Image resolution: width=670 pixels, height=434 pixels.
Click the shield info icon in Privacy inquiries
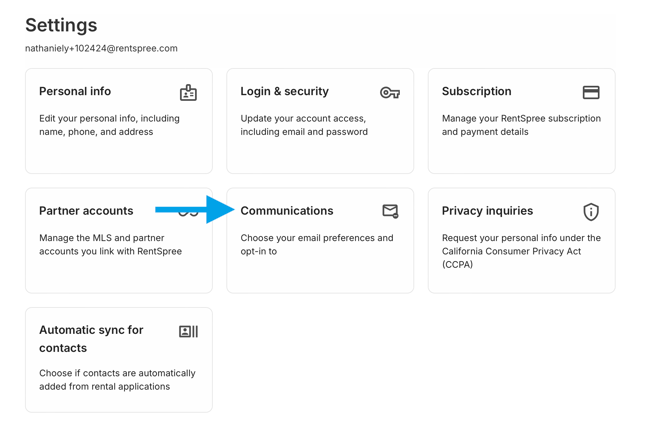[591, 211]
